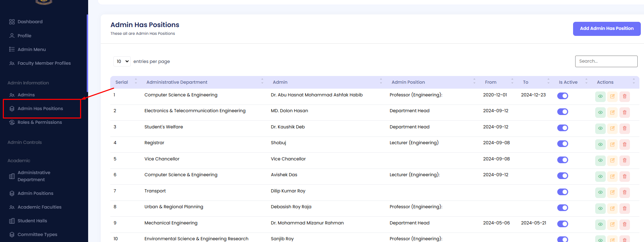
Task: Toggle Is Active for Mechanical Engineering row
Action: click(x=563, y=224)
